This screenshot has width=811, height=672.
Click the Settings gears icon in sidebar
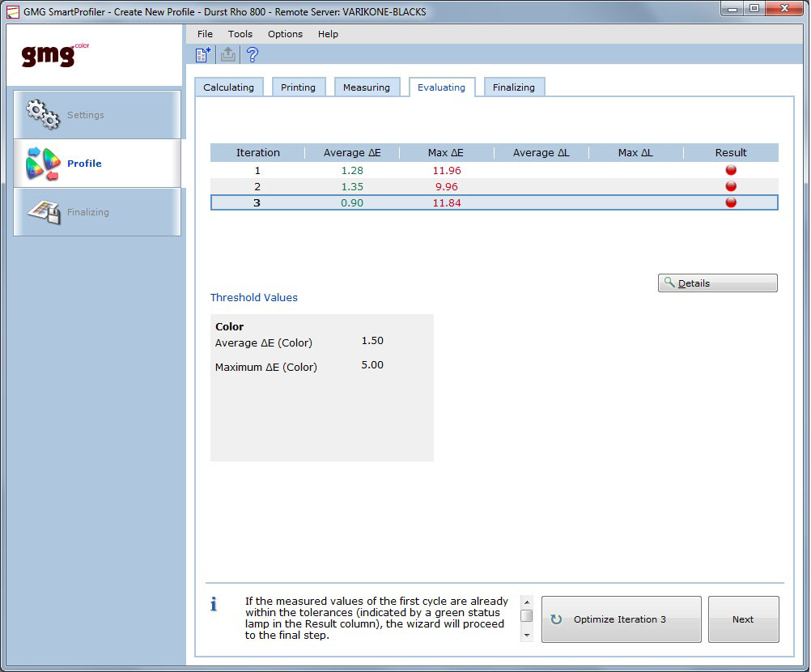pos(43,114)
